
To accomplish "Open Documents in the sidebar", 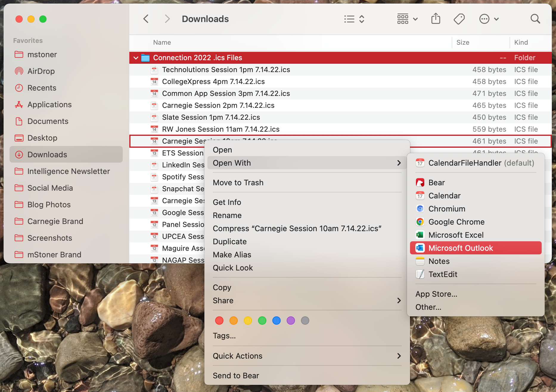I will 66,121.
